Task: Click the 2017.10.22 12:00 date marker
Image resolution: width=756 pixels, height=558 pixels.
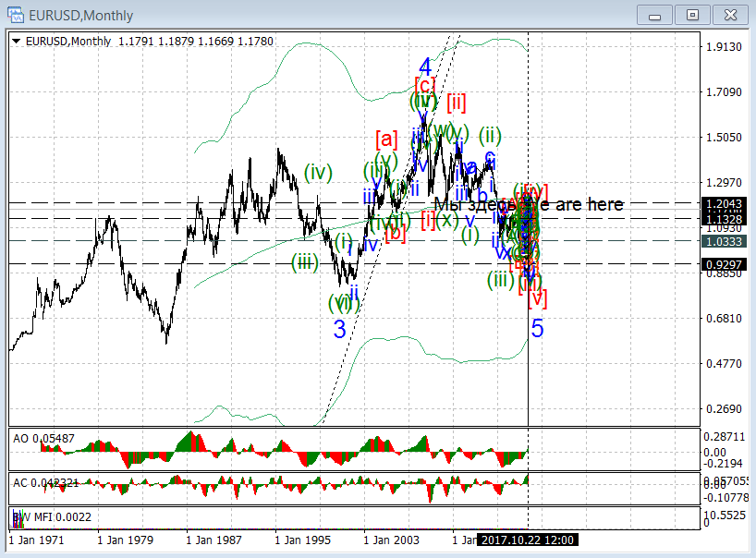Action: 528,540
